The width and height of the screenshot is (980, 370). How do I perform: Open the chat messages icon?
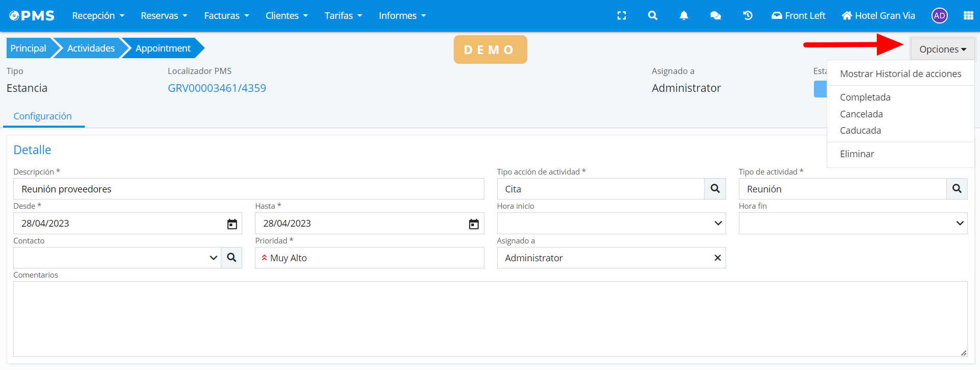tap(715, 16)
